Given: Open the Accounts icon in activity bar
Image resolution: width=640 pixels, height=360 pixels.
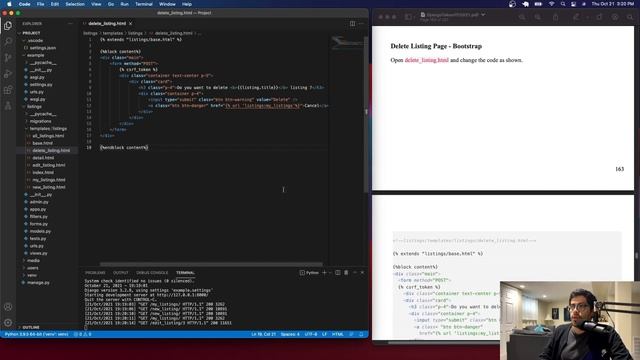Looking at the screenshot, I should 8,307.
